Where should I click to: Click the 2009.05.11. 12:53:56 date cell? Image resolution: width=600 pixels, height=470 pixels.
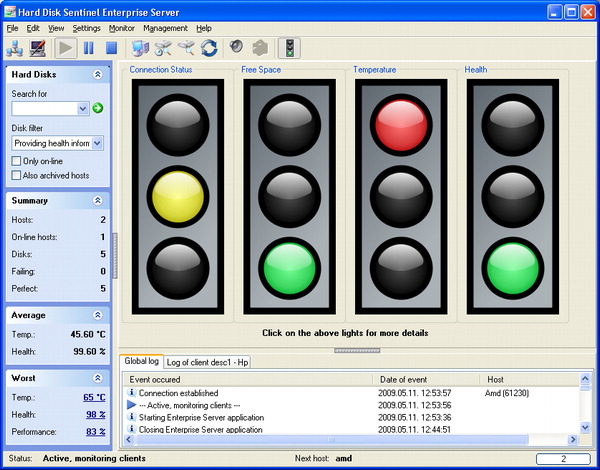[x=414, y=405]
